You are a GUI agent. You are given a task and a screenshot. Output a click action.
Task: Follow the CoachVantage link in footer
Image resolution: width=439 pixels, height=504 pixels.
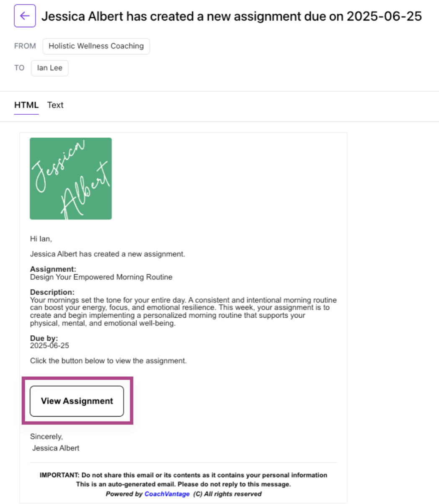tap(167, 494)
